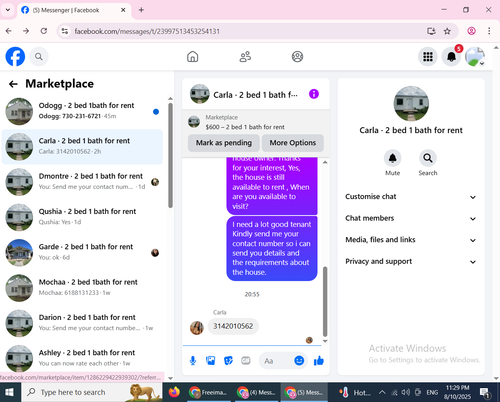500x402 pixels.
Task: Click the Aa message input field
Action: click(x=277, y=361)
